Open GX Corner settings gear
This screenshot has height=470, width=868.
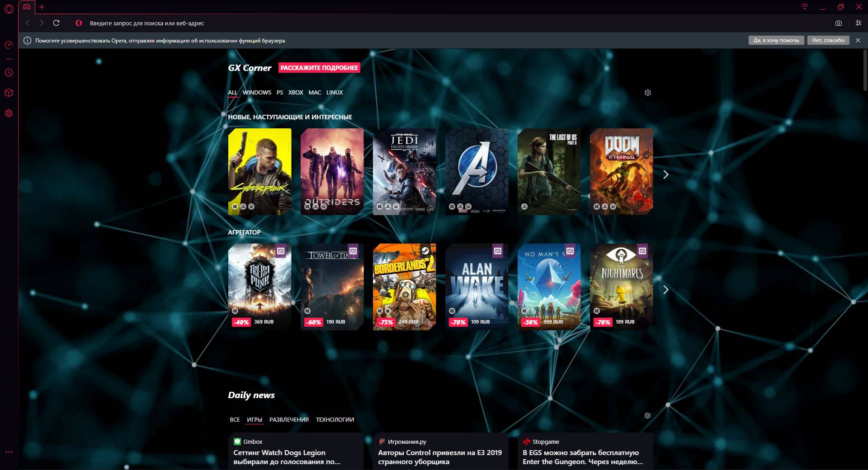click(647, 93)
